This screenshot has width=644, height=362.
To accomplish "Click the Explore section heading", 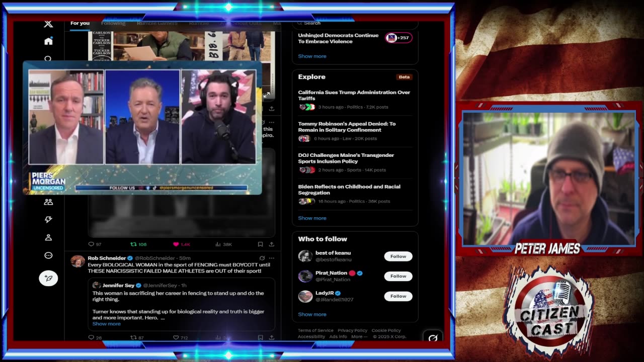I will [x=311, y=77].
